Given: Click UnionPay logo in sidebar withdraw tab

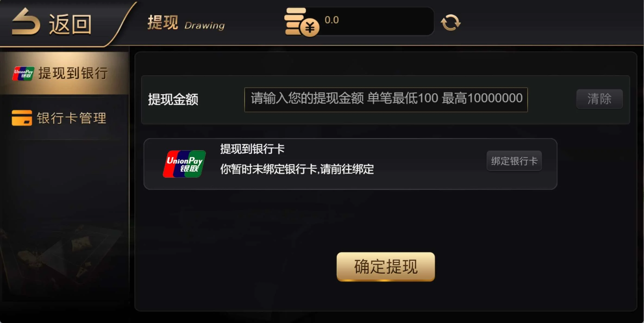Looking at the screenshot, I should tap(23, 73).
